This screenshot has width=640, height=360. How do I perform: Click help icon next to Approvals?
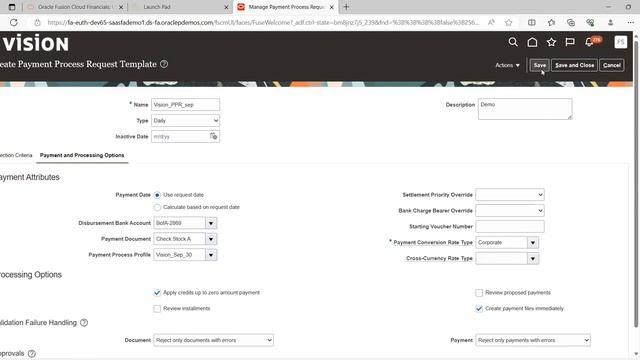coord(32,353)
